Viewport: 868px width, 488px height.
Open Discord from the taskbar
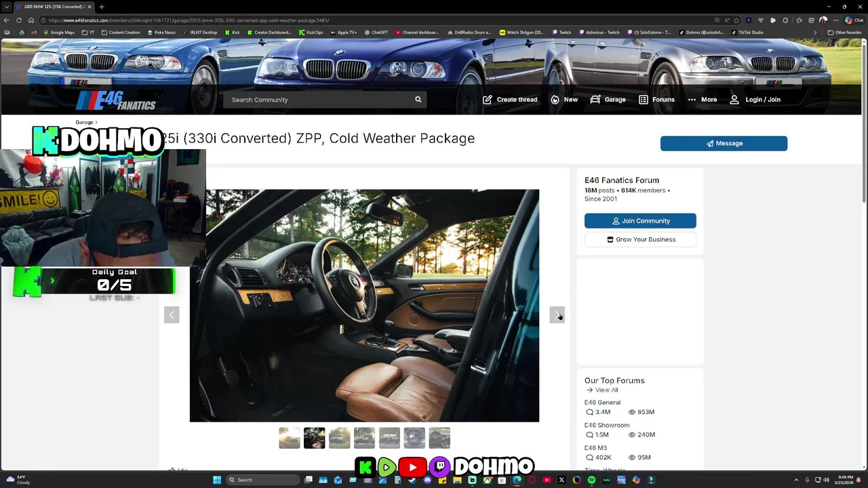(427, 480)
